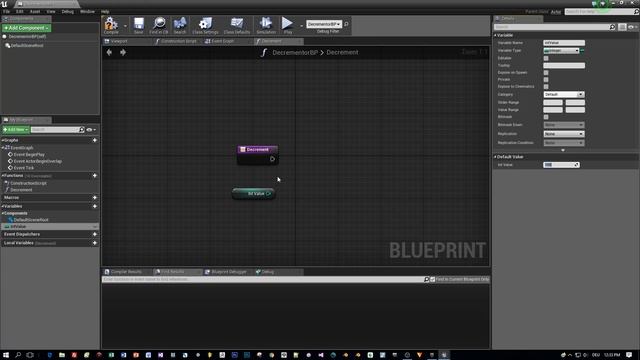Collapse the Default Value section
Screen dimensions: 640x360
(496, 157)
